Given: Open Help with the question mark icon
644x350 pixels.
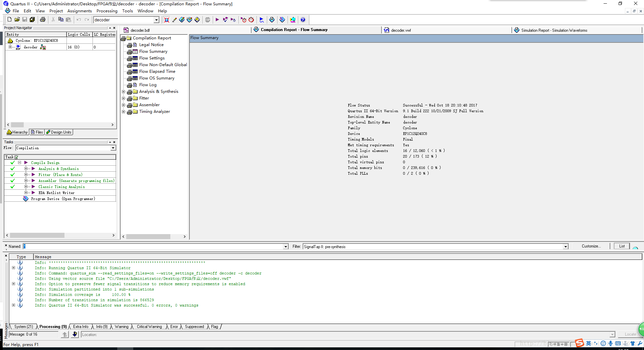Looking at the screenshot, I should [x=303, y=20].
